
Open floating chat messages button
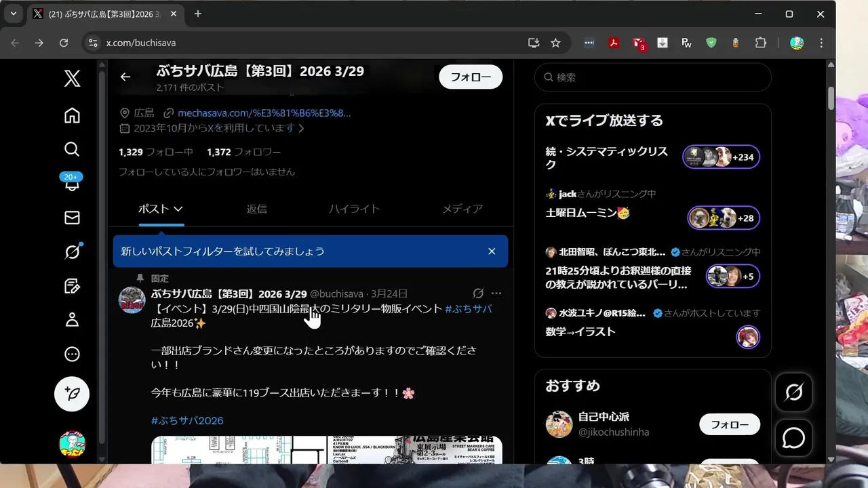pyautogui.click(x=793, y=439)
